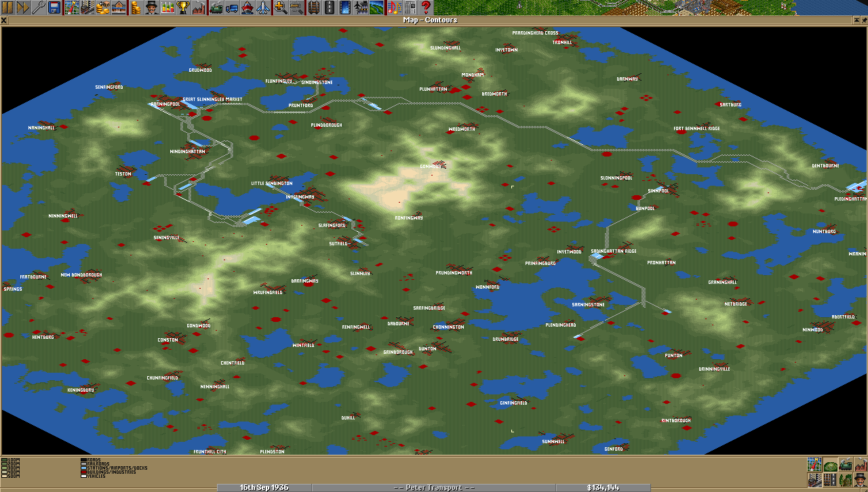Show the ship list icon
Viewport: 868px width, 492px height.
(247, 7)
